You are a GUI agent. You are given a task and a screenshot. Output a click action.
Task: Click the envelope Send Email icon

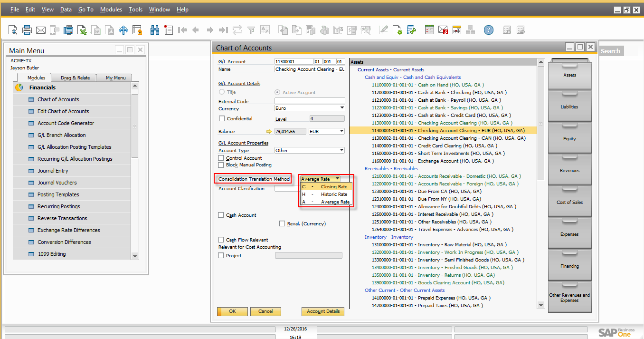(x=41, y=30)
